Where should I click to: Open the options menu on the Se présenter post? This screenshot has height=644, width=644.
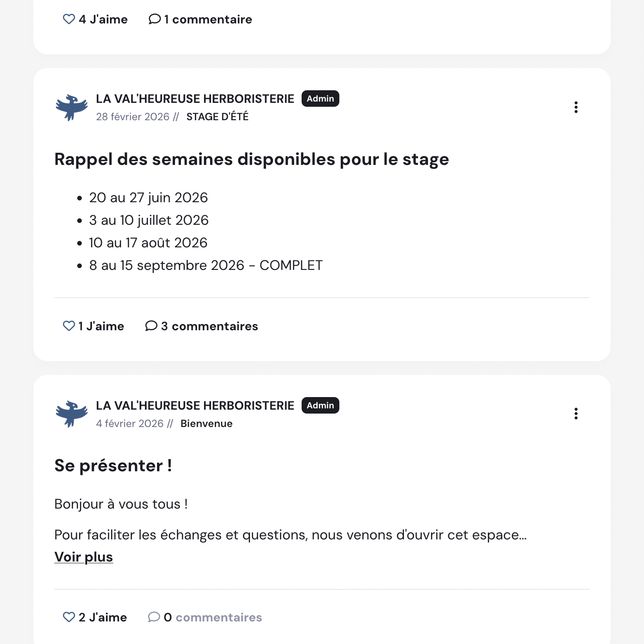(576, 414)
